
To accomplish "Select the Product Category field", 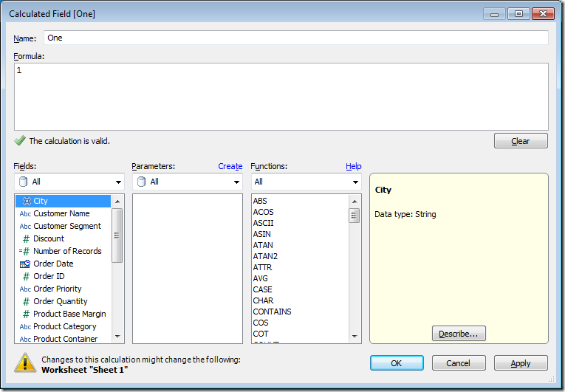I will [x=63, y=326].
